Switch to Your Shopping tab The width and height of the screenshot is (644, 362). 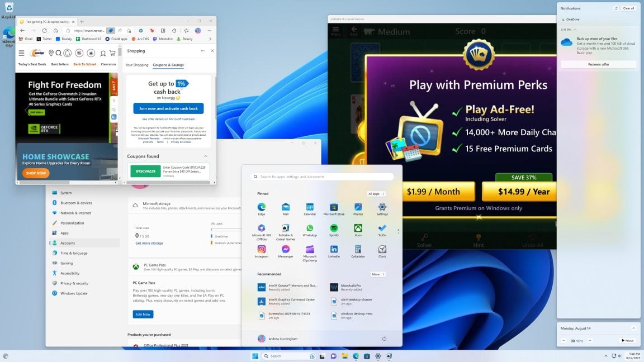pyautogui.click(x=137, y=65)
